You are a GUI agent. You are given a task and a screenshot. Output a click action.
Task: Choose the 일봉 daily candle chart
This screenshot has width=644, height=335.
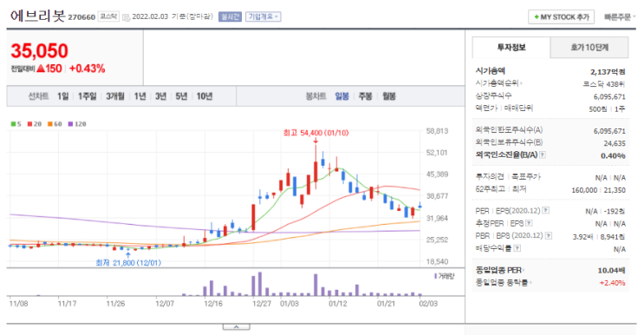click(x=342, y=96)
